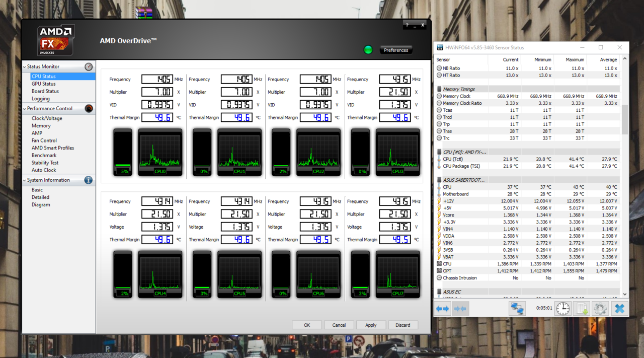
Task: Click the chip icon of ASUS EC group
Action: (439, 292)
